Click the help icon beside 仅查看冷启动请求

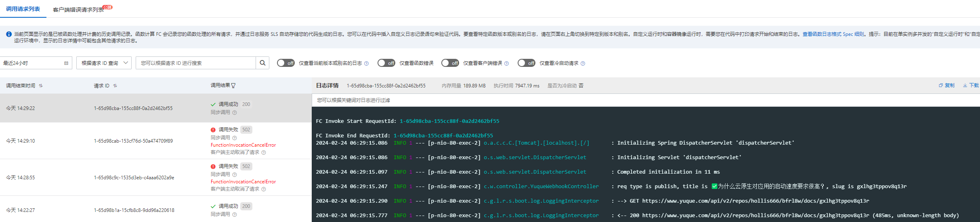[583, 63]
